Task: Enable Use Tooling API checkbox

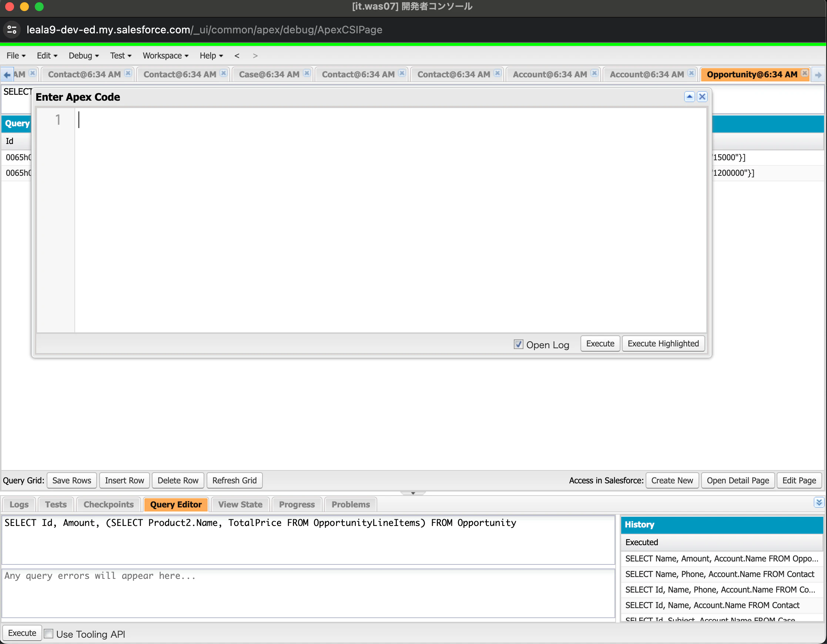Action: [49, 633]
